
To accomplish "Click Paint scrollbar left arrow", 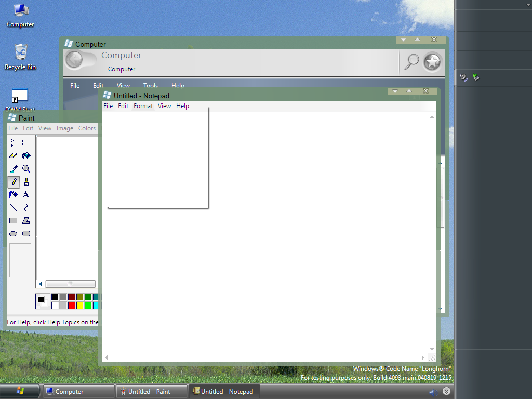I will (41, 284).
